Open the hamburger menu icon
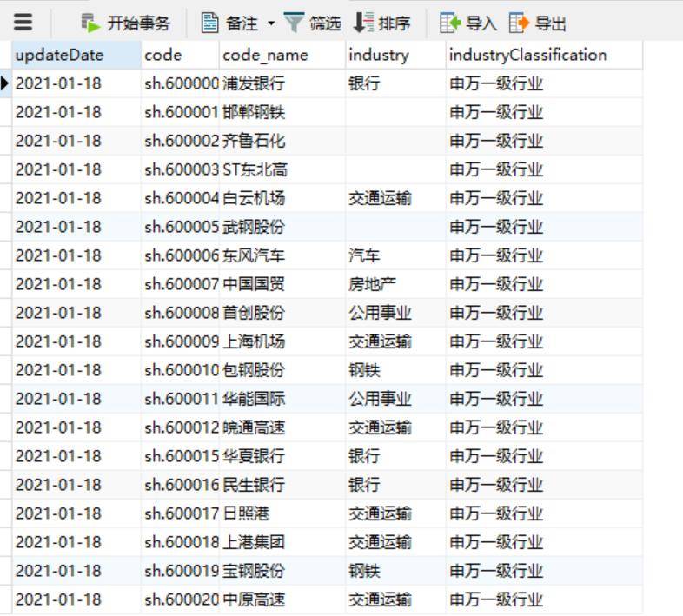The height and width of the screenshot is (616, 683). click(x=23, y=23)
